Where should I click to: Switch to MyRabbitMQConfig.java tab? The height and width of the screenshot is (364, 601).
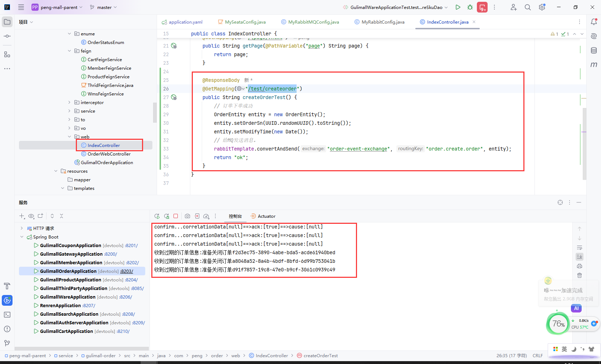click(x=310, y=22)
